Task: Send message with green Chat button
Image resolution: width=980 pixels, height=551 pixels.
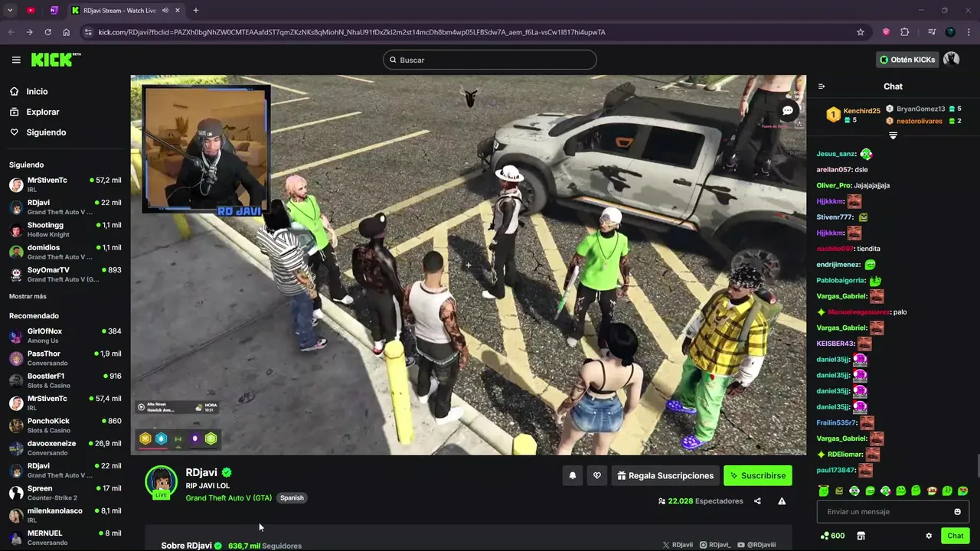Action: point(955,536)
